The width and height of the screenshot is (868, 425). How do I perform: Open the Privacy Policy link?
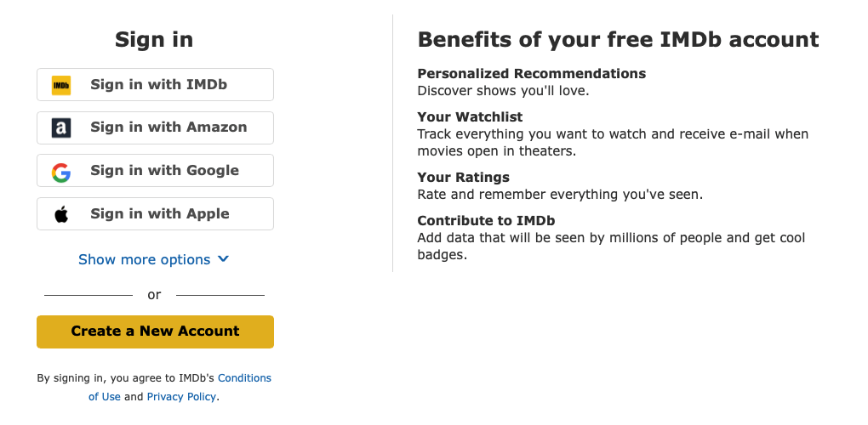(181, 396)
